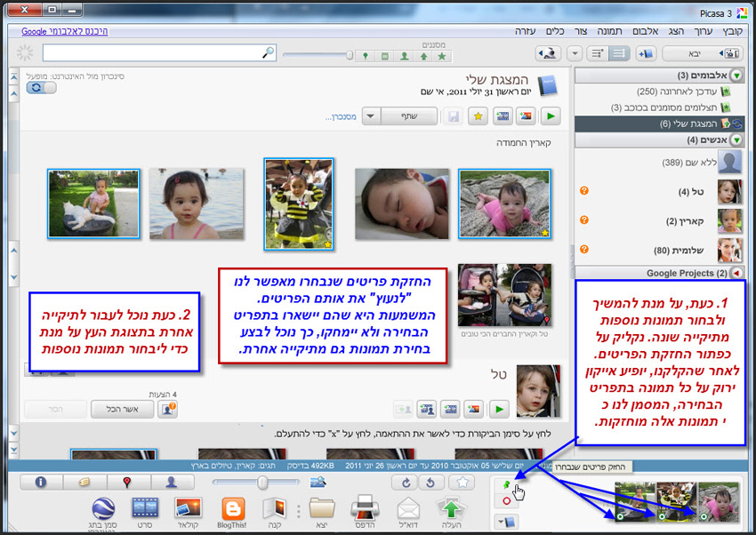Viewport: 756px width, 535px height.
Task: Click the create new album icon
Action: pyautogui.click(x=645, y=53)
